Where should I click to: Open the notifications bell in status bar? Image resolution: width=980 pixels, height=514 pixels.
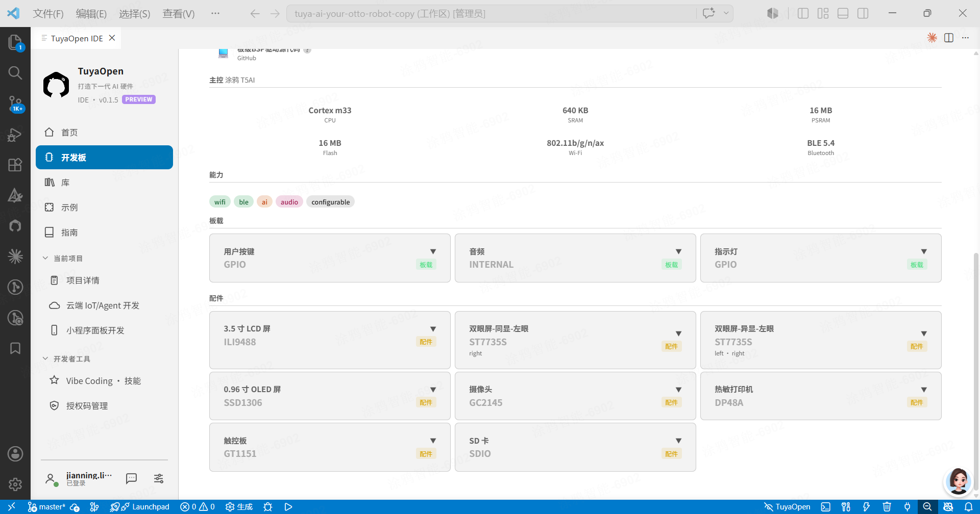[x=969, y=507]
